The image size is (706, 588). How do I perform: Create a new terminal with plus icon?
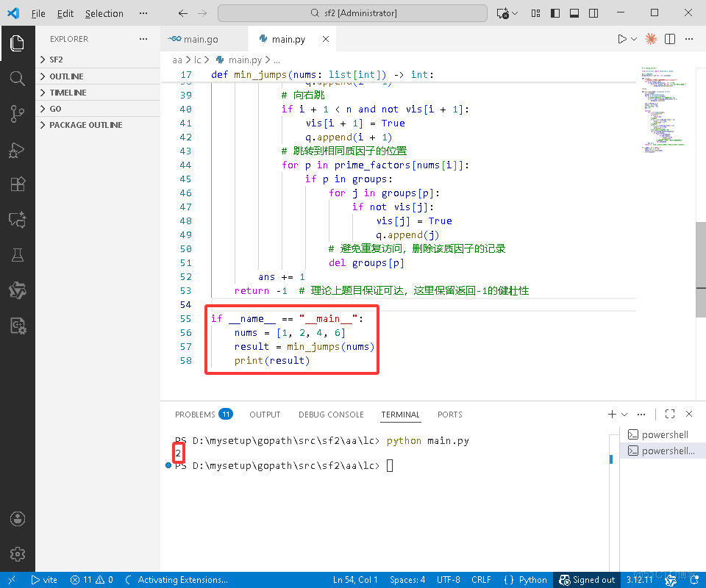tap(611, 415)
